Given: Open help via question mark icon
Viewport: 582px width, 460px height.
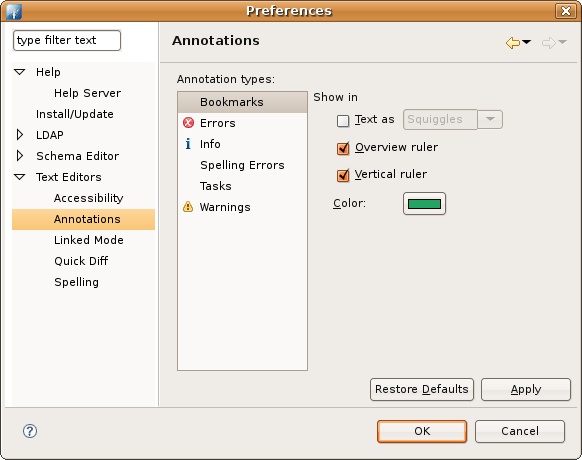Looking at the screenshot, I should click(x=30, y=431).
